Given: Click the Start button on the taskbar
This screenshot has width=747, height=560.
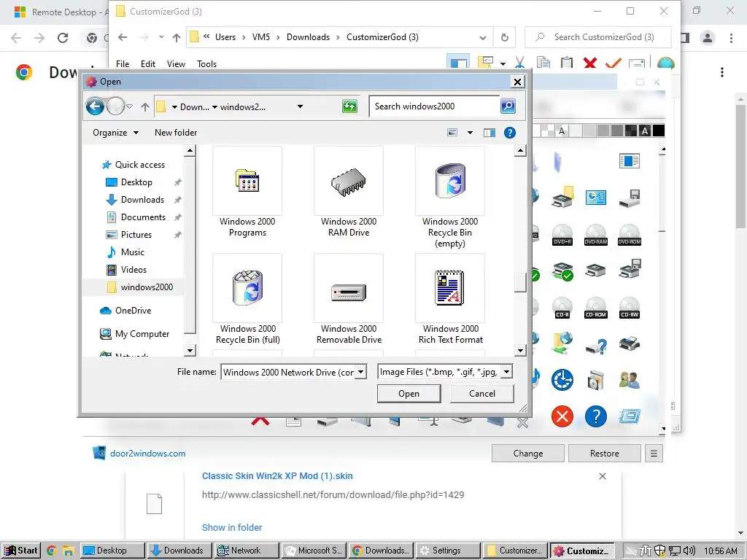Looking at the screenshot, I should pos(21,551).
